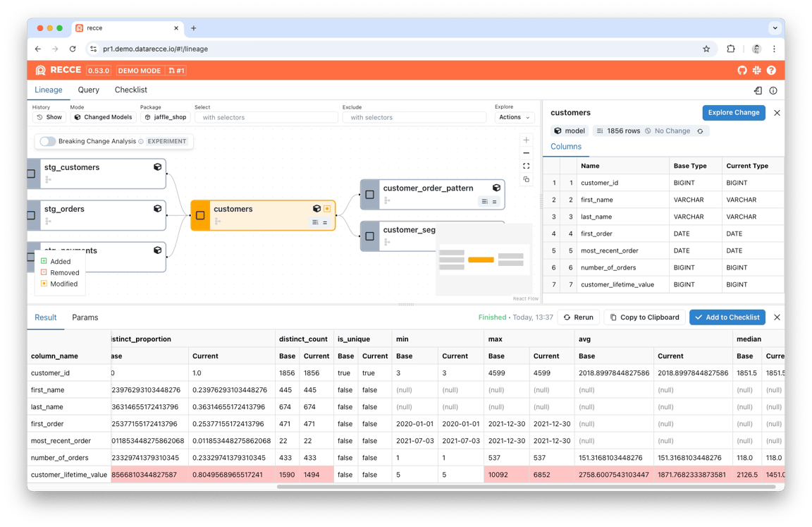This screenshot has width=812, height=527.
Task: Click the Explore Change button
Action: pos(732,112)
